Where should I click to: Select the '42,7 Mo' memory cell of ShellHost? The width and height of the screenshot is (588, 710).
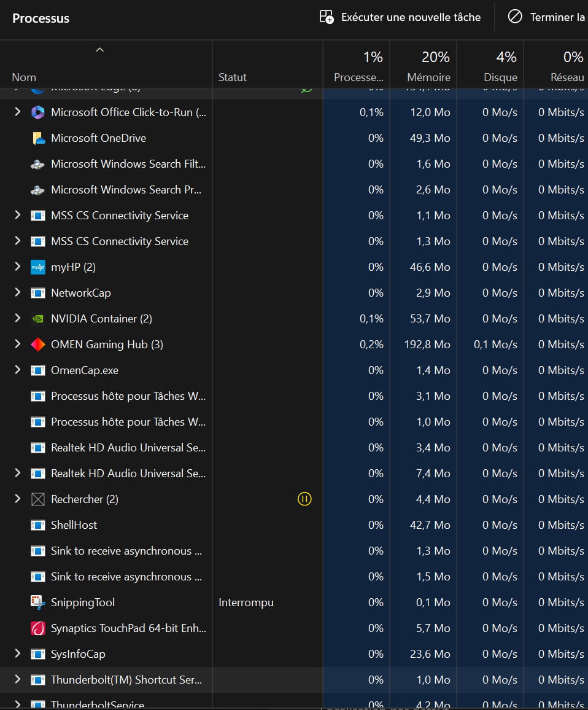coord(430,525)
